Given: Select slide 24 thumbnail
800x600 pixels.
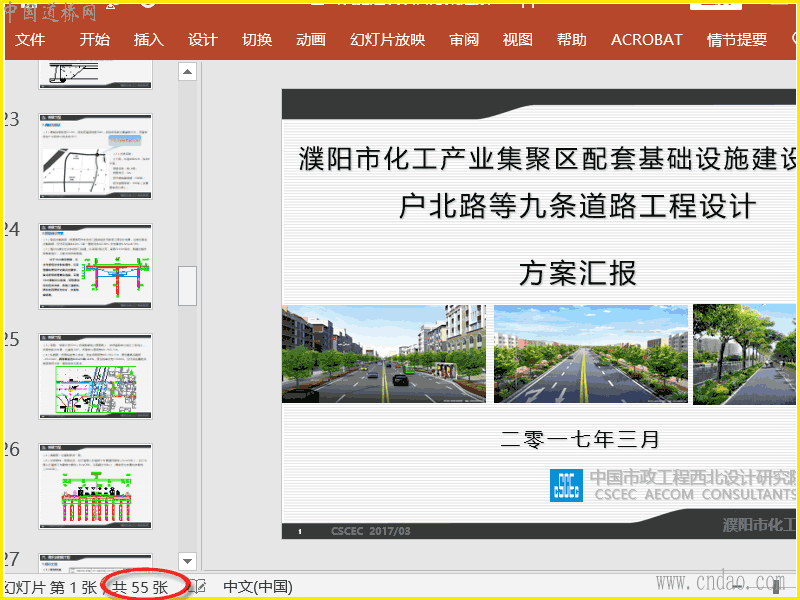Looking at the screenshot, I should tap(96, 266).
